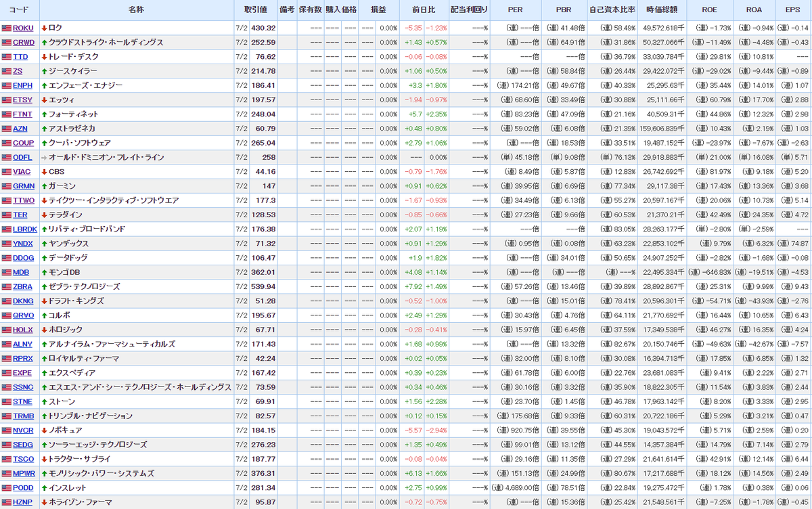Click the traded price 362.01
The width and height of the screenshot is (812, 509).
click(x=263, y=272)
